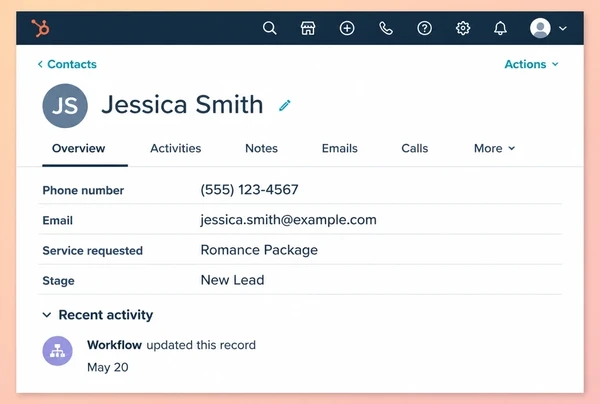The width and height of the screenshot is (600, 404).
Task: Edit contact name with pencil icon
Action: coord(285,105)
